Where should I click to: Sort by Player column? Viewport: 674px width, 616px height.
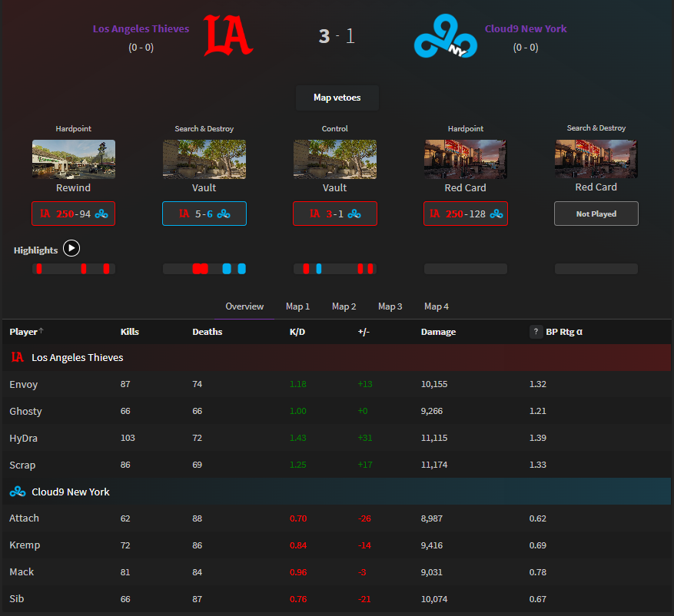(x=23, y=332)
